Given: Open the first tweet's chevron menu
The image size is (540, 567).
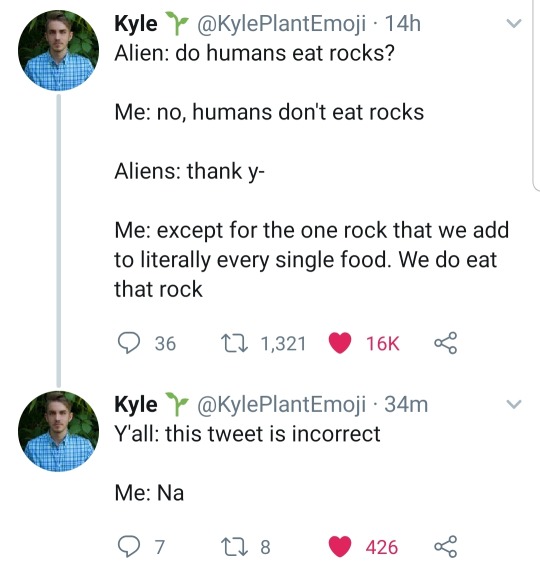Looking at the screenshot, I should (x=514, y=24).
